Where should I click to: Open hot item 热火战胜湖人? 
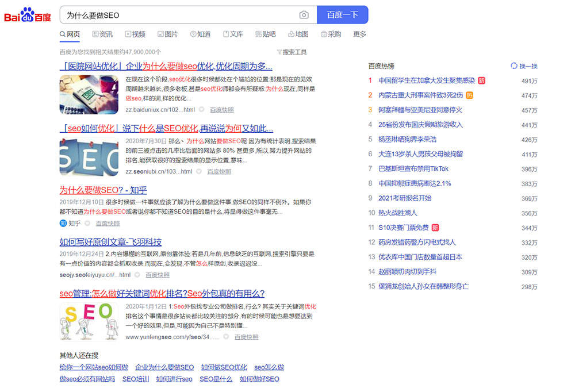pyautogui.click(x=398, y=213)
